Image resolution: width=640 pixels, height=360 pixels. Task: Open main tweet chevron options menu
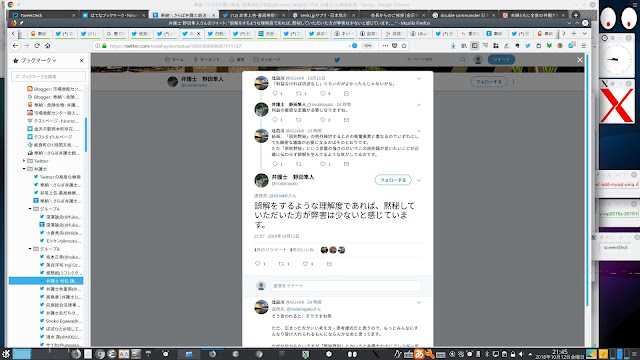point(419,180)
